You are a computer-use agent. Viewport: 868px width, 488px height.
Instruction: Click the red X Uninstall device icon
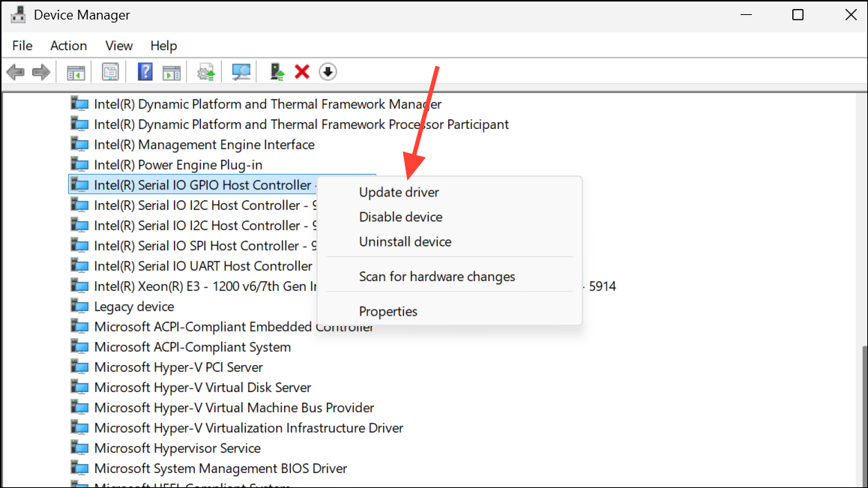(301, 71)
